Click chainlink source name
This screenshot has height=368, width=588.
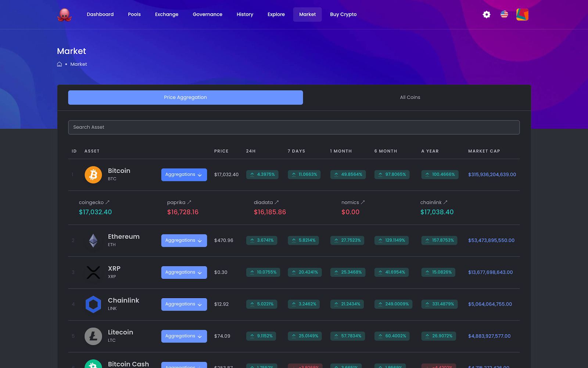pyautogui.click(x=431, y=202)
